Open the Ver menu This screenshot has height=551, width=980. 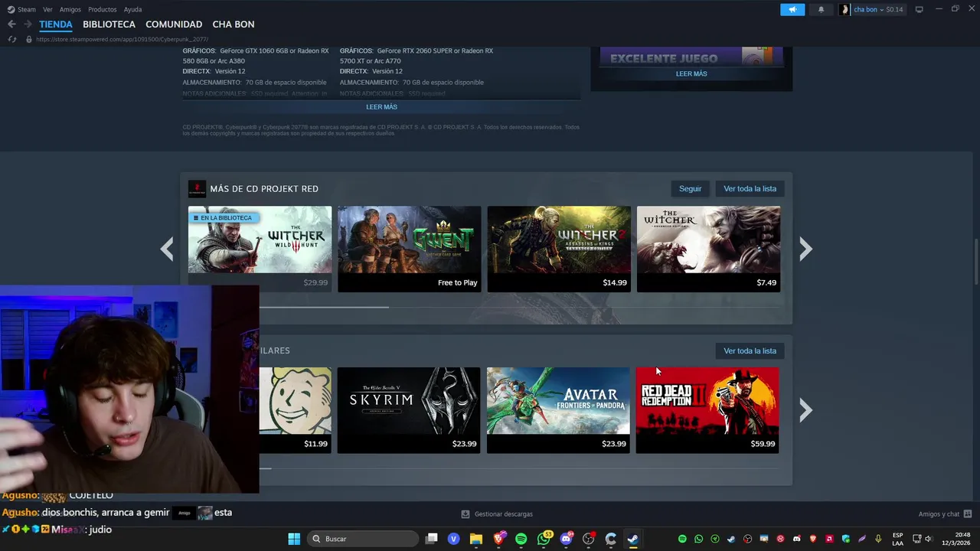pyautogui.click(x=47, y=9)
